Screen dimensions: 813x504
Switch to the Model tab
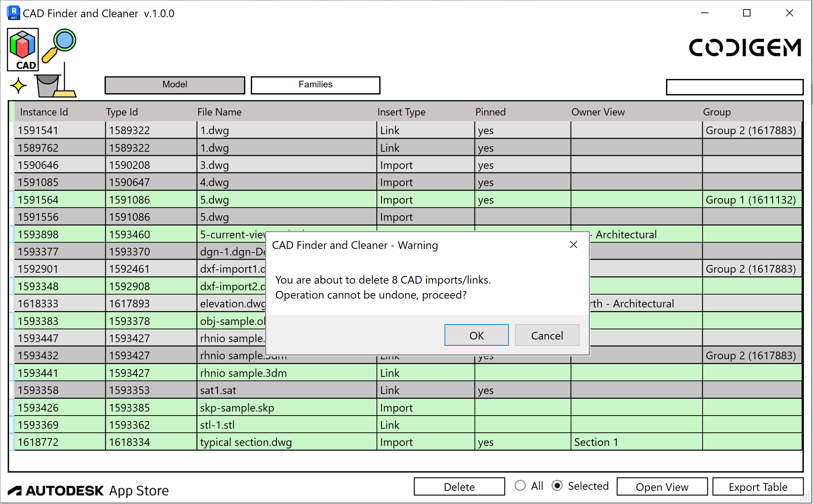[x=175, y=85]
